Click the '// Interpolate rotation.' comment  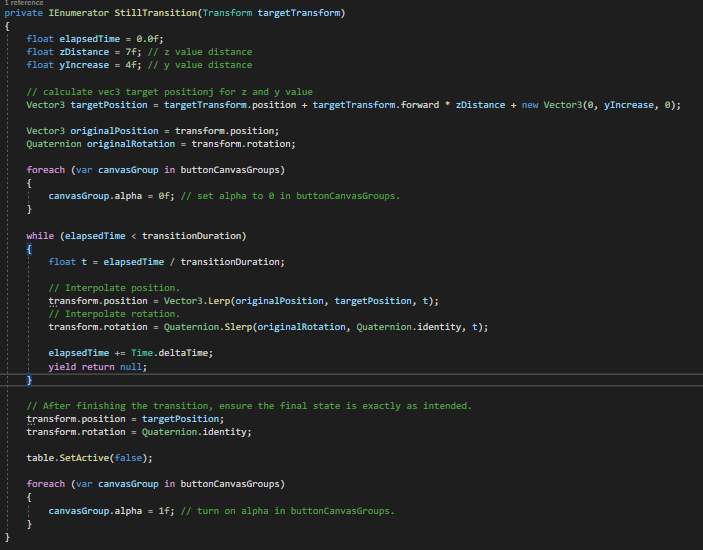click(114, 314)
